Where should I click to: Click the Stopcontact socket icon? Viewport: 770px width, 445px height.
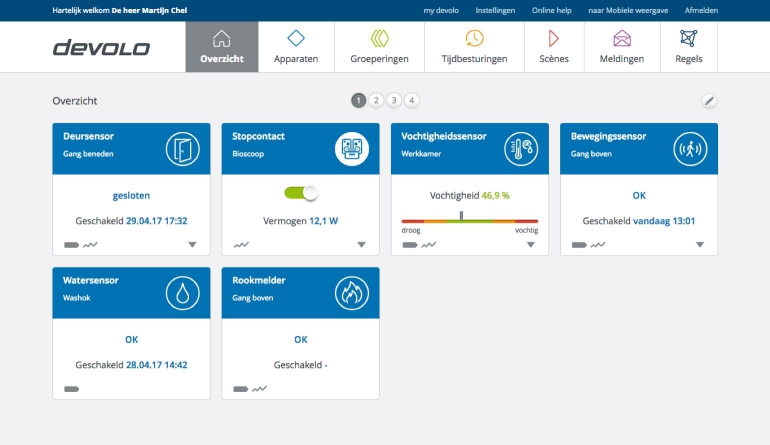pos(352,148)
